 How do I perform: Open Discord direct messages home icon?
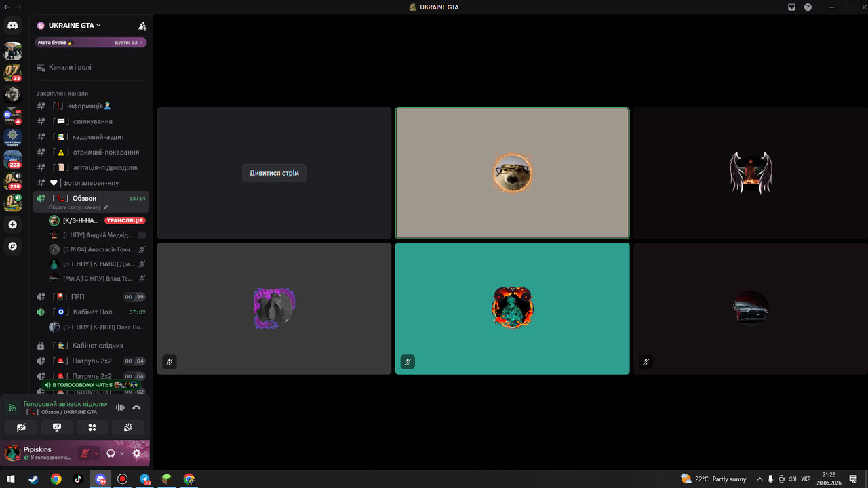pyautogui.click(x=12, y=26)
